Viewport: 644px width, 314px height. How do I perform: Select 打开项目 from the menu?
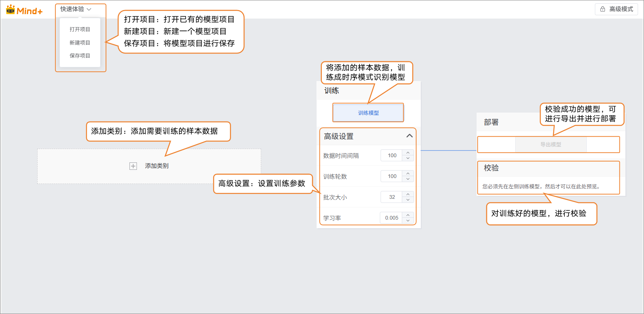[80, 29]
